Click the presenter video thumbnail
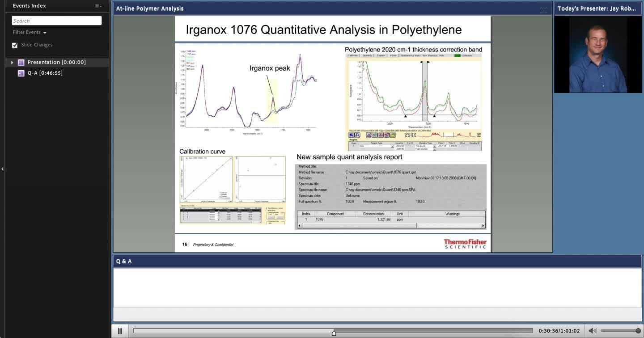This screenshot has height=338, width=644. point(598,55)
